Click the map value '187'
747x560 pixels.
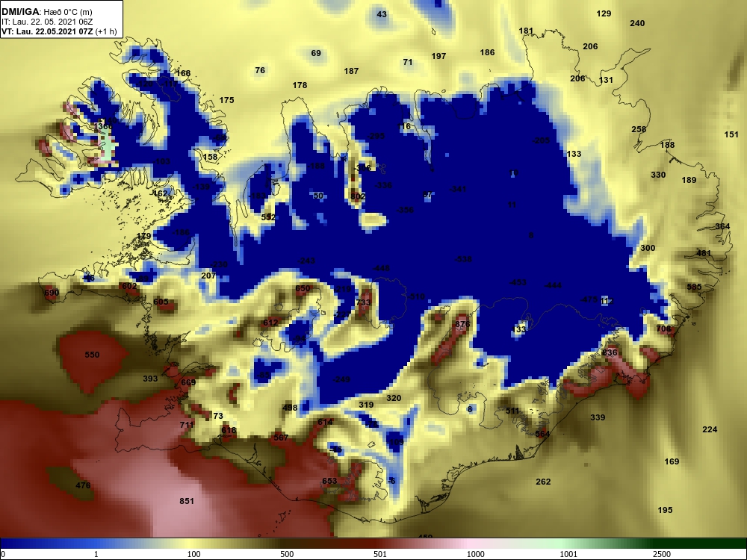click(351, 70)
